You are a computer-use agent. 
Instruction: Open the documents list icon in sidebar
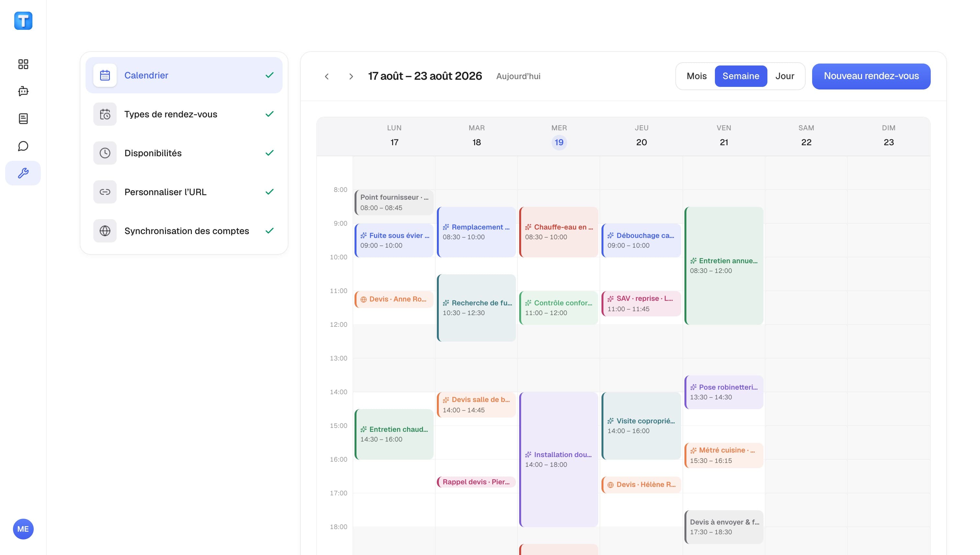click(x=23, y=119)
